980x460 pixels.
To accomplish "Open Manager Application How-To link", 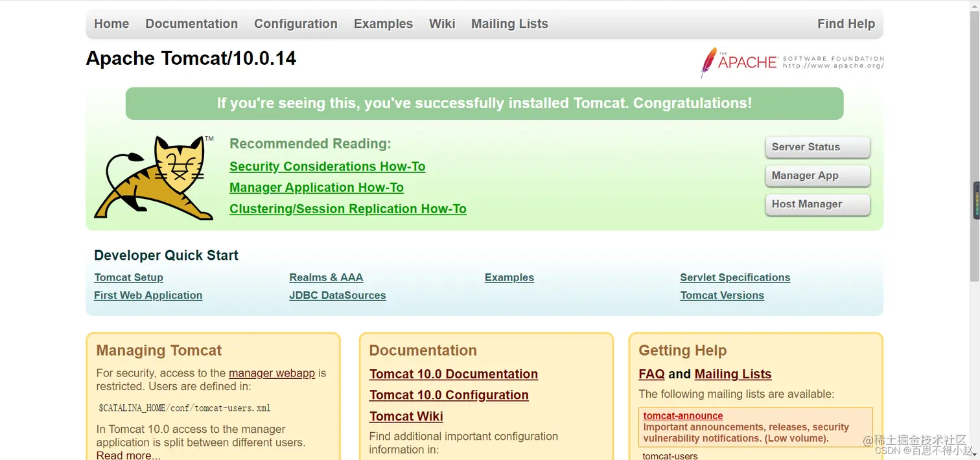I will 316,188.
